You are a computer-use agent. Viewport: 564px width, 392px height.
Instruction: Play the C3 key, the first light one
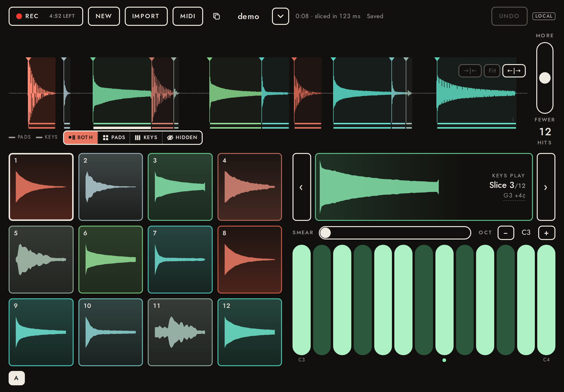[x=302, y=300]
